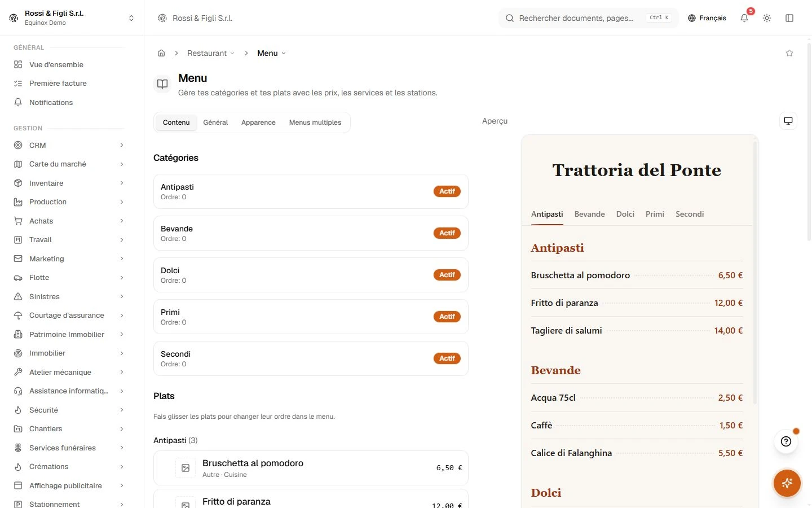The image size is (812, 508).
Task: Star this page as favorite
Action: pos(789,53)
